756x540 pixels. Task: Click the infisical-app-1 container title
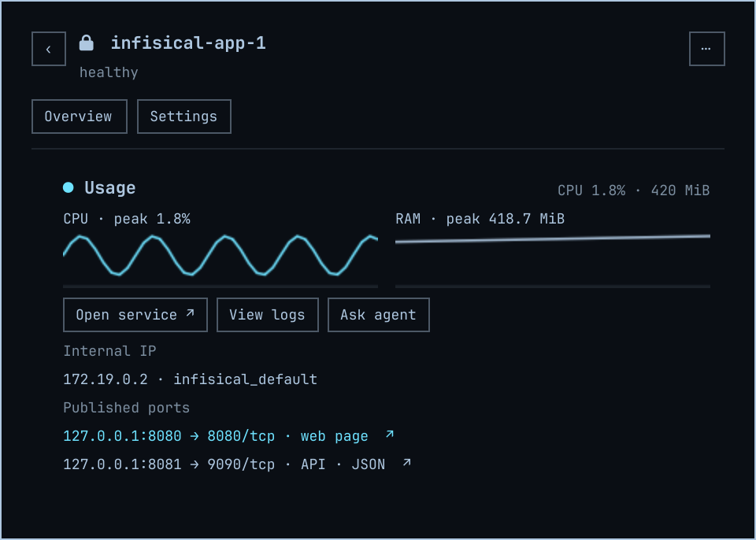click(188, 43)
